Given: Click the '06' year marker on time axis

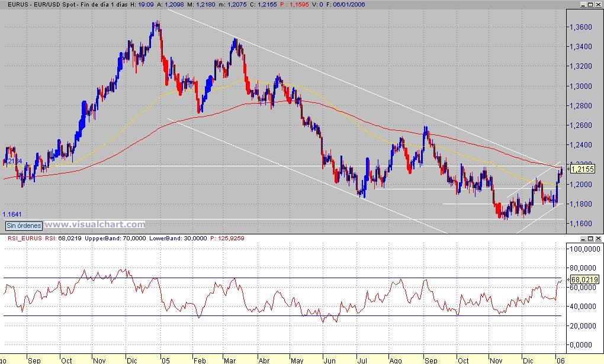Looking at the screenshot, I should (x=560, y=360).
